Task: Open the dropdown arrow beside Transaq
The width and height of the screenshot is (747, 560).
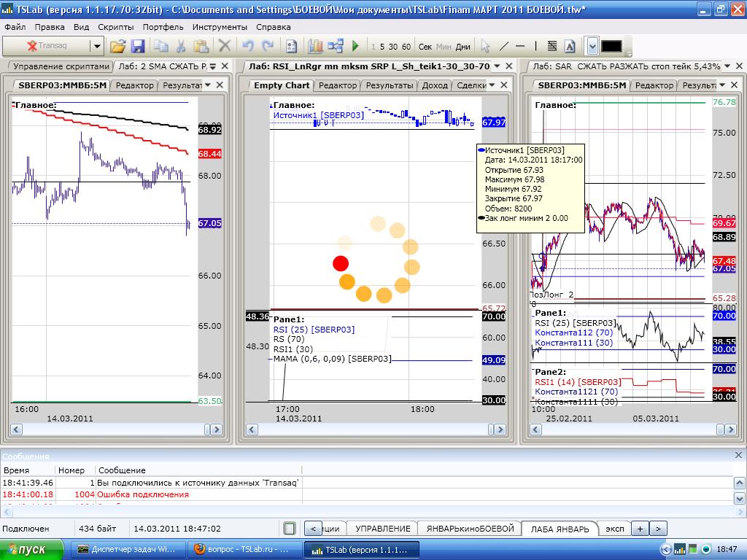Action: pyautogui.click(x=97, y=46)
